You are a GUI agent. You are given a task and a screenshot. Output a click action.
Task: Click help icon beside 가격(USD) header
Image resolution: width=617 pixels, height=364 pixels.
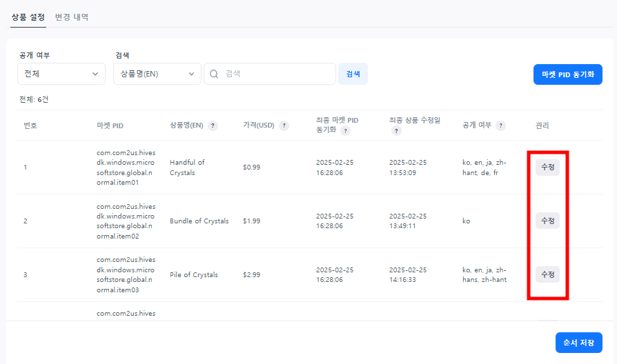tap(284, 125)
